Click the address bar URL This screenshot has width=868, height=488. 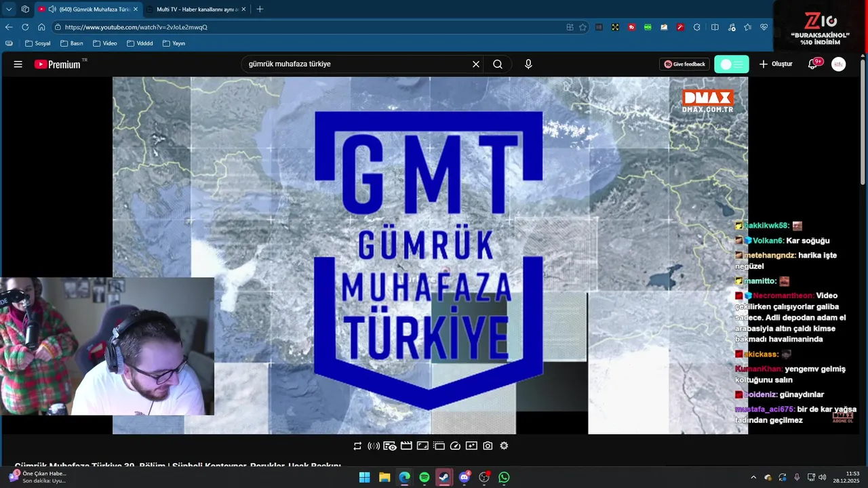tap(136, 27)
